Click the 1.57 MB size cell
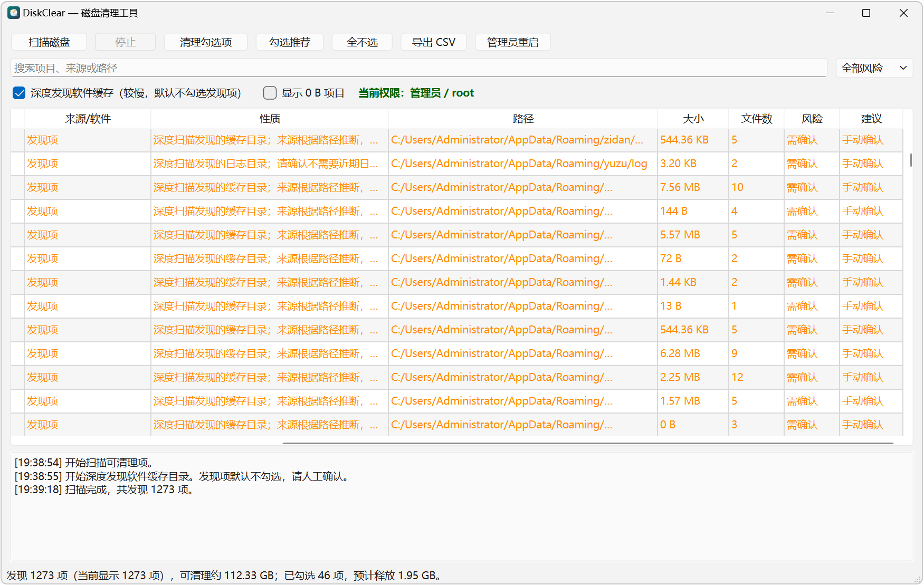This screenshot has width=924, height=585. [693, 401]
